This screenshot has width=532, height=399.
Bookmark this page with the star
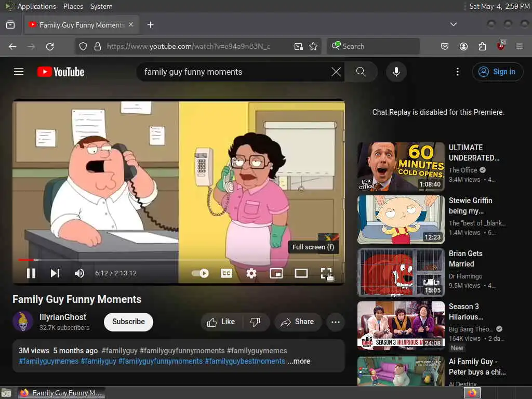coord(313,46)
